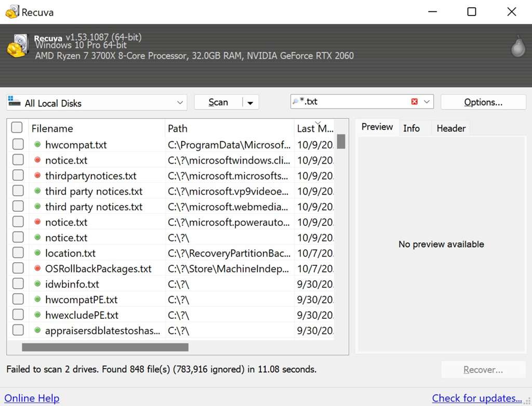Screen dimensions: 532x406
Task: Click the drive icon beside All Local Disks
Action: tap(14, 102)
